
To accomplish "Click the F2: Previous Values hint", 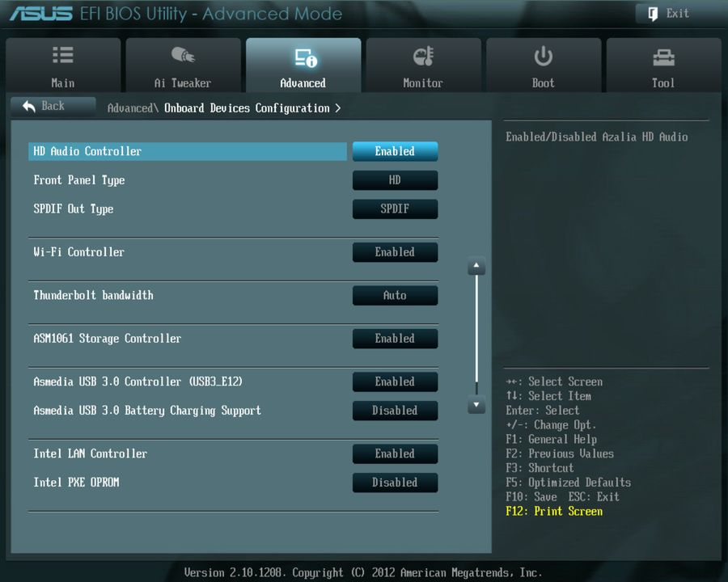I will tap(560, 453).
